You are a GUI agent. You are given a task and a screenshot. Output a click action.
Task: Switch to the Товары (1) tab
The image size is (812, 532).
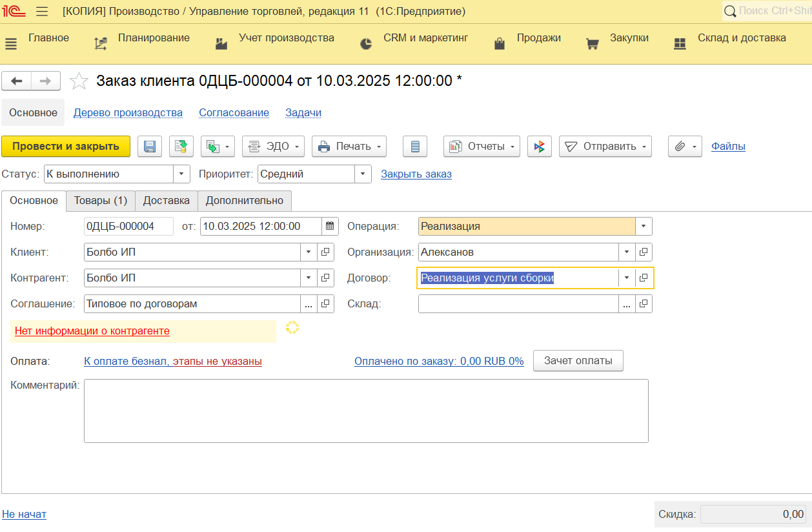(x=100, y=201)
